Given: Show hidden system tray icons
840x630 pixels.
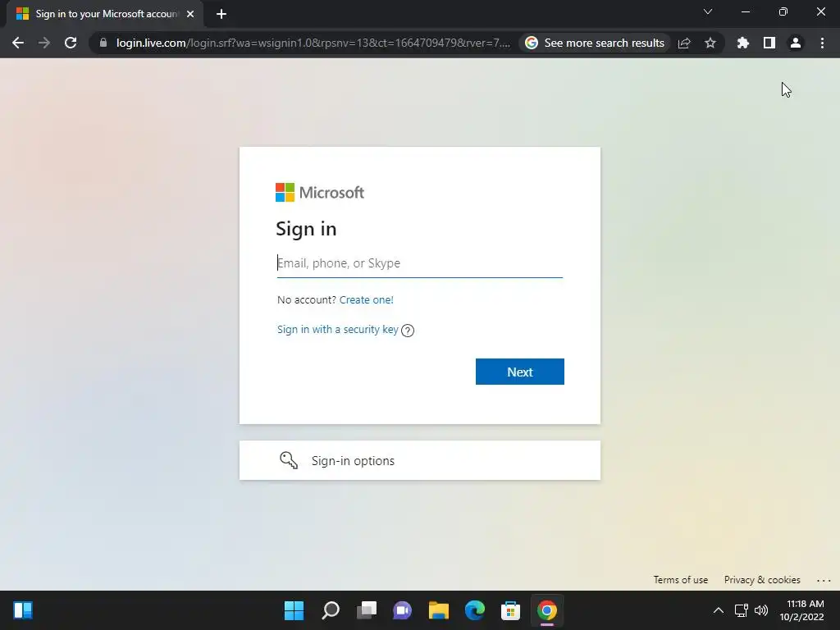Looking at the screenshot, I should tap(719, 610).
